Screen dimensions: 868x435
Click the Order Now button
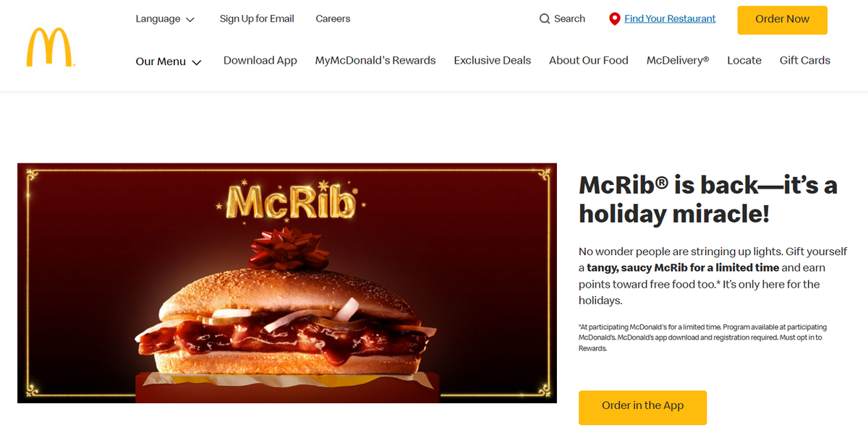782,20
